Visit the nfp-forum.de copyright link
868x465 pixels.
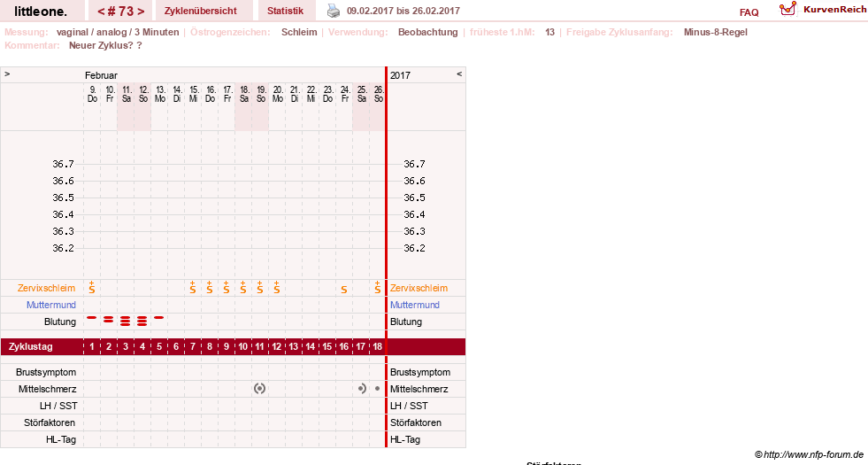click(x=809, y=454)
